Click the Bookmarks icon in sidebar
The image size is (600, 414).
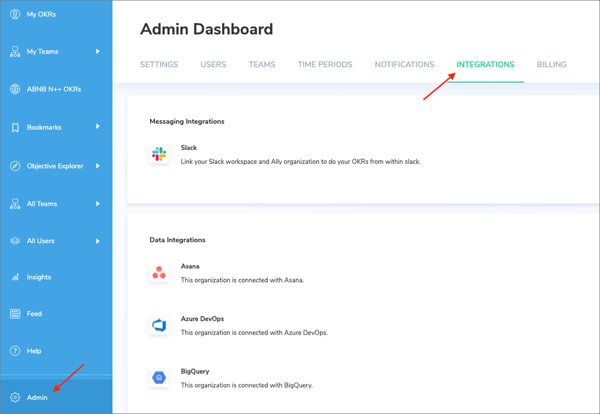pyautogui.click(x=15, y=127)
